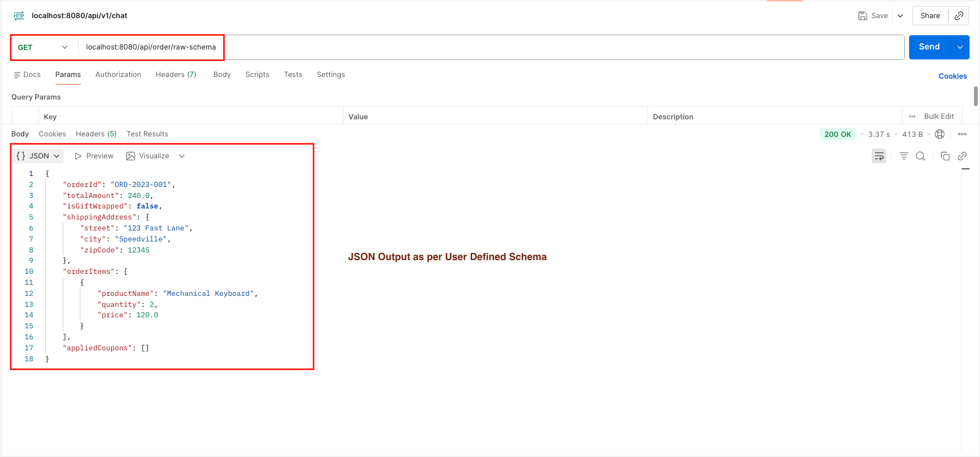Open the request Body tab
This screenshot has height=457, width=980.
pyautogui.click(x=222, y=74)
